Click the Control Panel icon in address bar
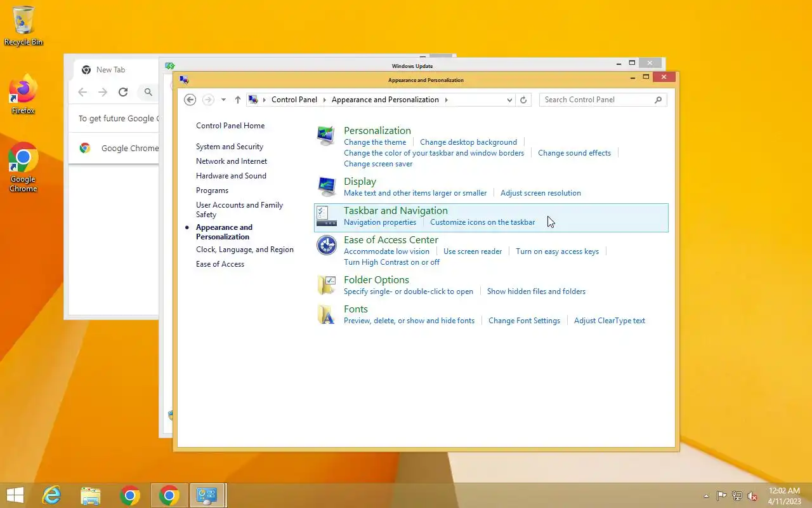The width and height of the screenshot is (812, 508). [x=253, y=100]
